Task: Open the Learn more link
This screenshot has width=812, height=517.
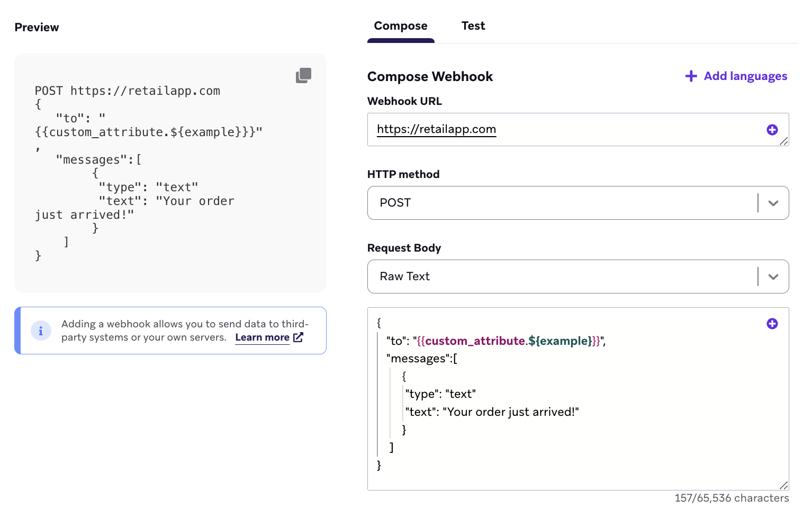Action: pyautogui.click(x=262, y=337)
